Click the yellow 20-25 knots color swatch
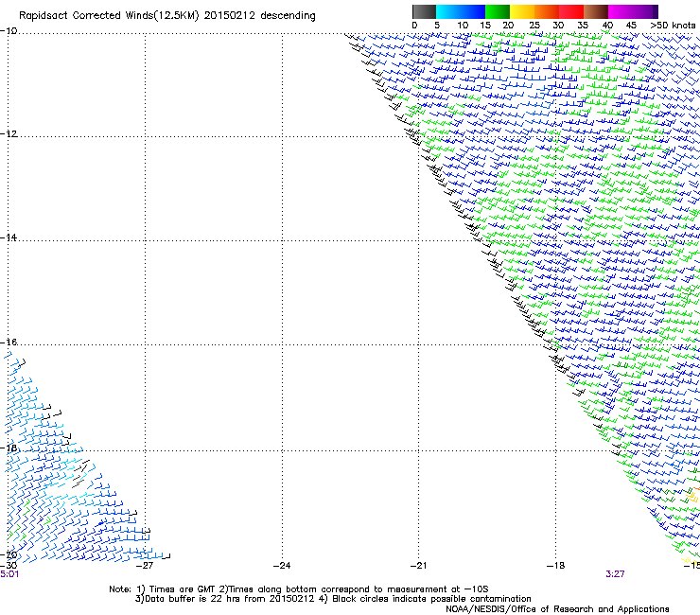The width and height of the screenshot is (700, 615). [x=522, y=11]
